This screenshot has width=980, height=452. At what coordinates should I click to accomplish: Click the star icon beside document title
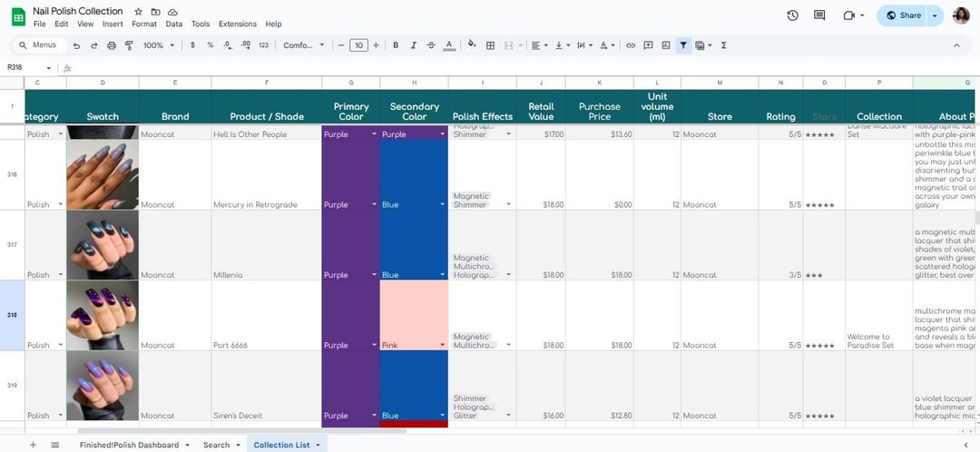[x=138, y=11]
